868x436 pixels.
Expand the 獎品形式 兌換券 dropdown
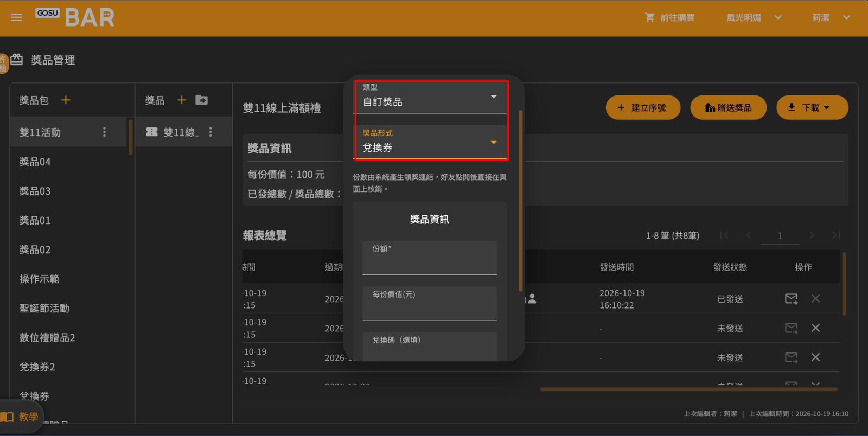(x=430, y=143)
